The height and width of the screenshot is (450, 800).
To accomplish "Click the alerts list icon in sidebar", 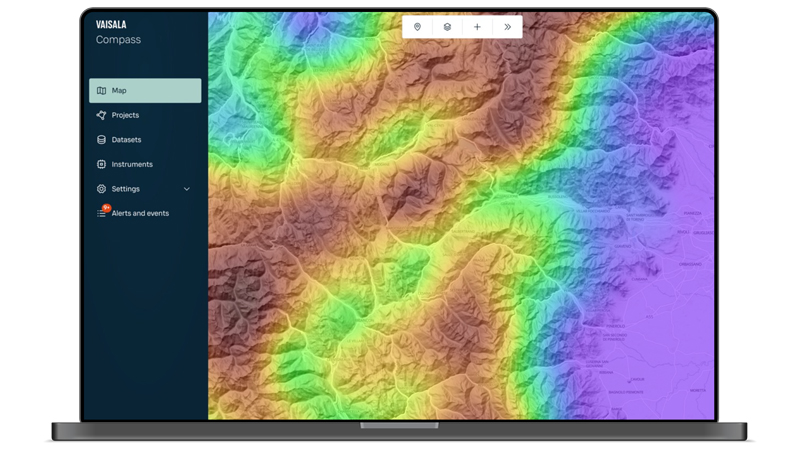I will click(101, 214).
